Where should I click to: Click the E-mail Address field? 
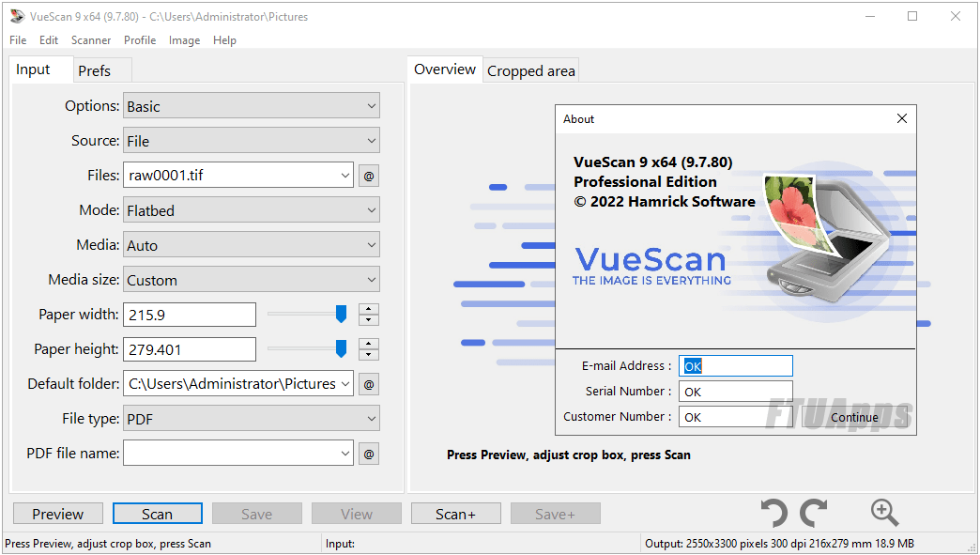click(736, 365)
